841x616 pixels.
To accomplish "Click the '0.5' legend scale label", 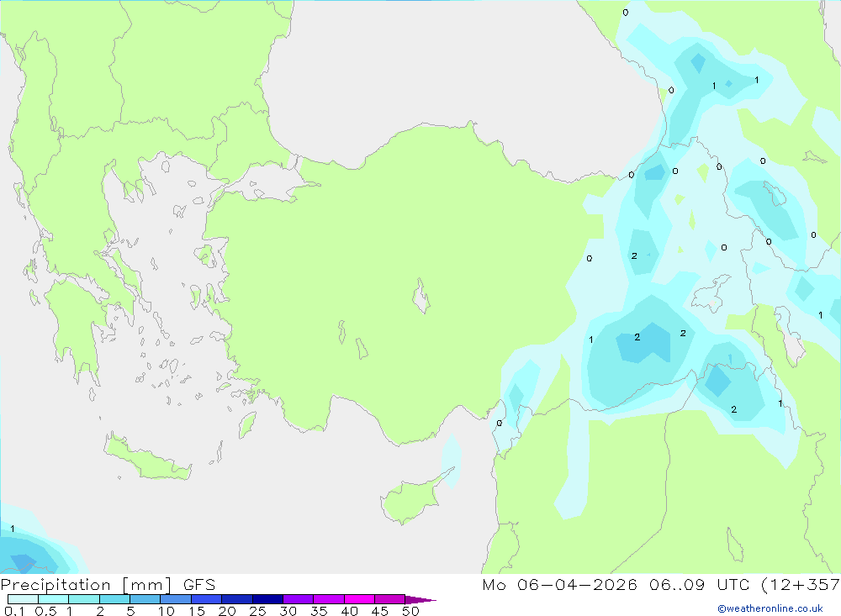I will point(45,611).
